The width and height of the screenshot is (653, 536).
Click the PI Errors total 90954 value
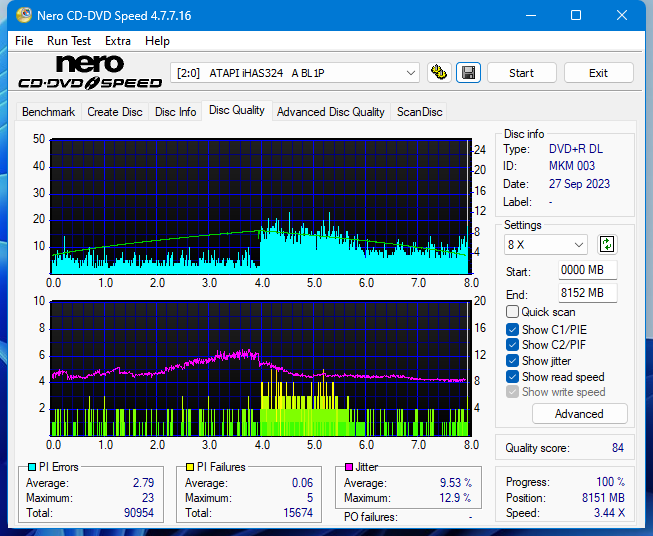(x=139, y=513)
